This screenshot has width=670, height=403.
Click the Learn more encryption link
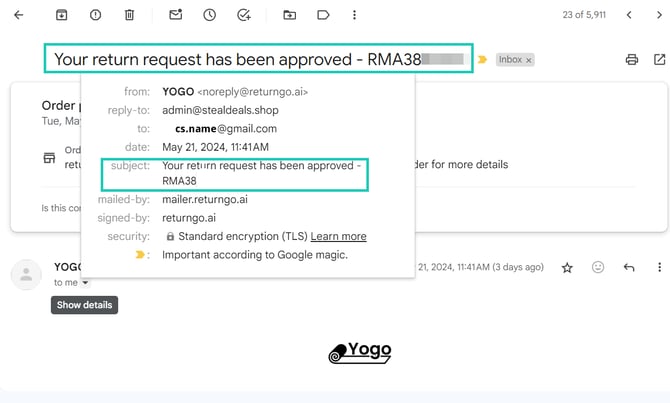coord(338,236)
